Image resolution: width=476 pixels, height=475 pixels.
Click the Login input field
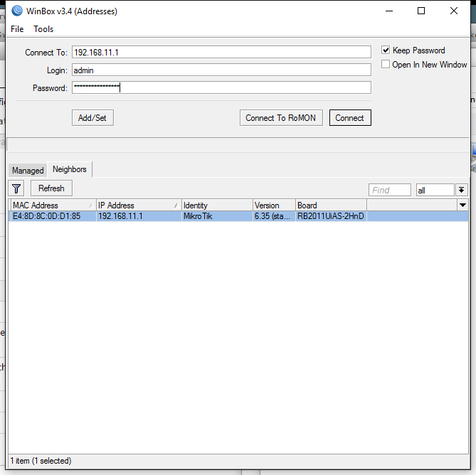click(221, 70)
